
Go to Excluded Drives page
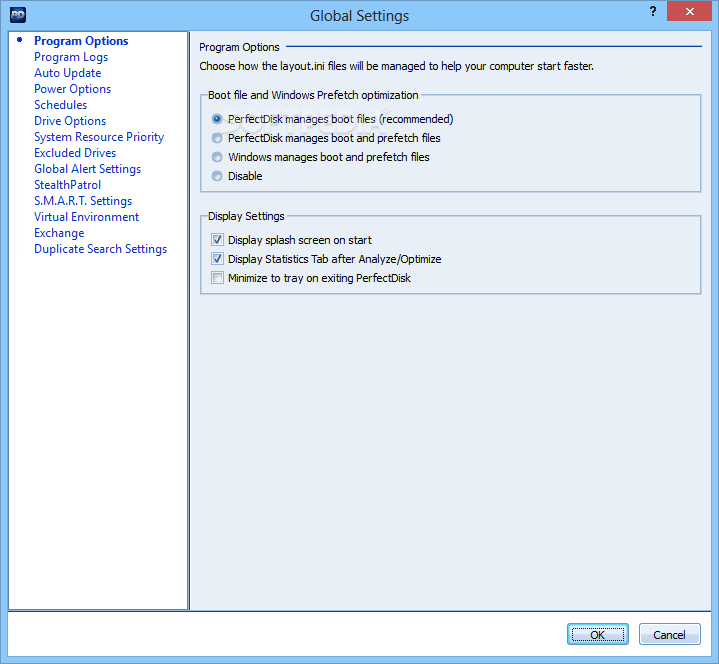point(75,153)
